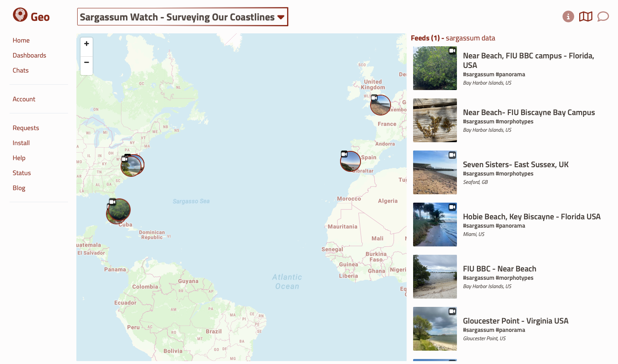Open thumbnail for Near Beach, FIU BBC campus
This screenshot has height=364, width=618.
point(435,68)
